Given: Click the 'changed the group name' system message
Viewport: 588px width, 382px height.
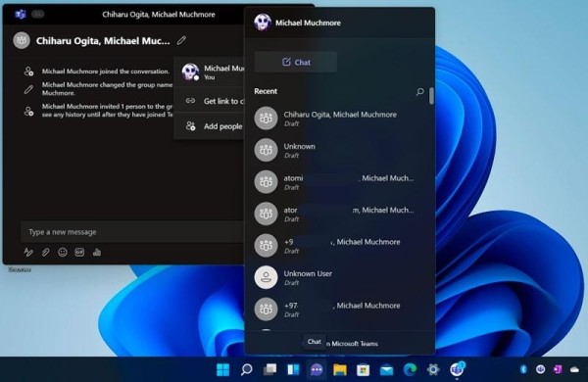Looking at the screenshot, I should (107, 89).
